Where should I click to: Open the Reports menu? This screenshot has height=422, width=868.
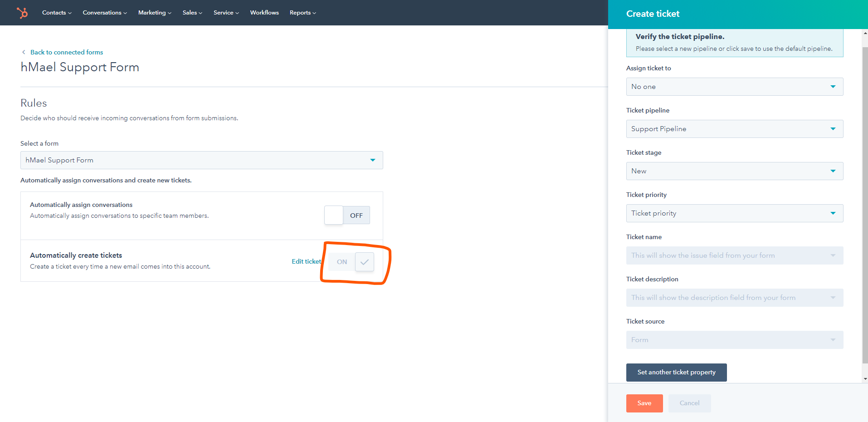(302, 13)
